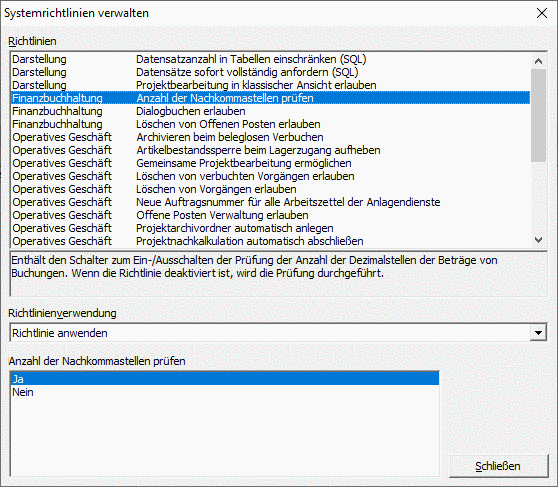Screen dimensions: 558x487
Task: Select 'Löschen von Offenen Posten erlauben'
Action: (270, 124)
